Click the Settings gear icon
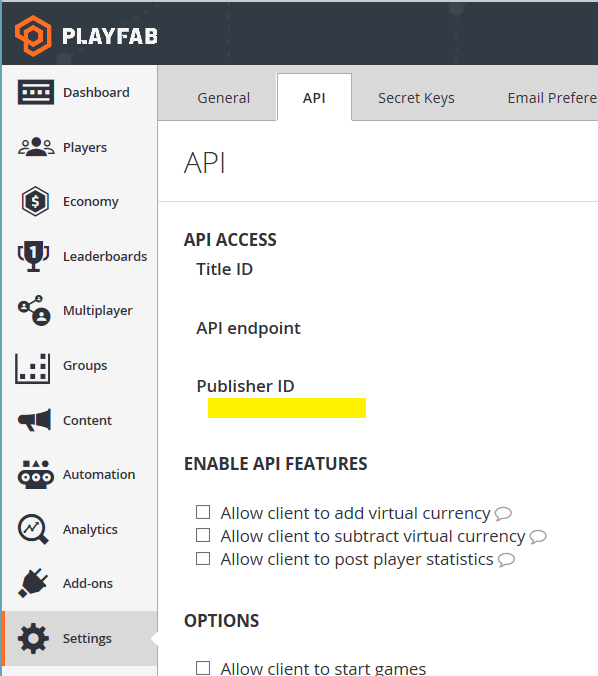Screen dimensions: 598x676 point(33,638)
